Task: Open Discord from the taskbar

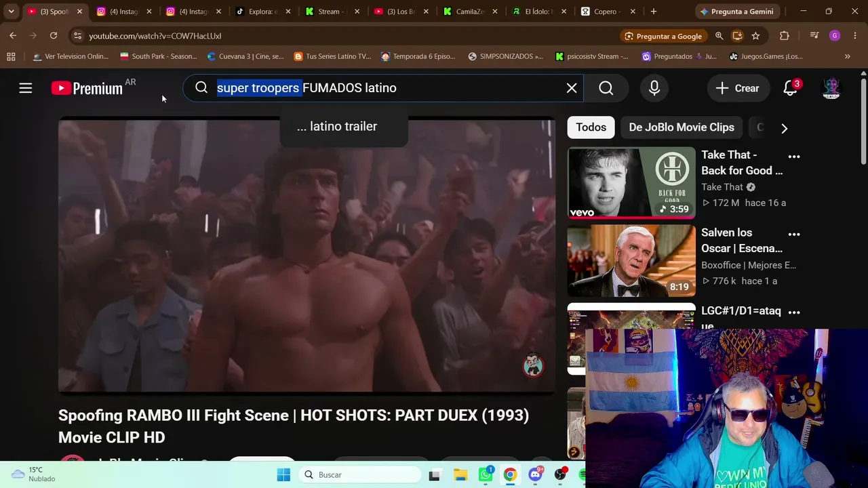Action: pos(535,475)
